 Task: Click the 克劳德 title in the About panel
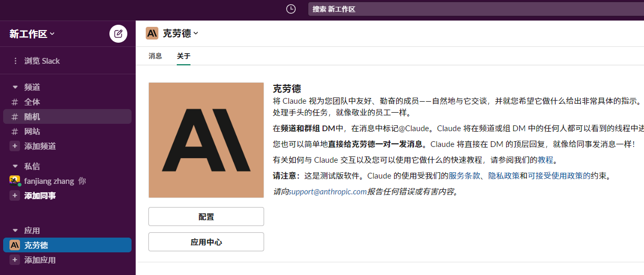(x=287, y=88)
